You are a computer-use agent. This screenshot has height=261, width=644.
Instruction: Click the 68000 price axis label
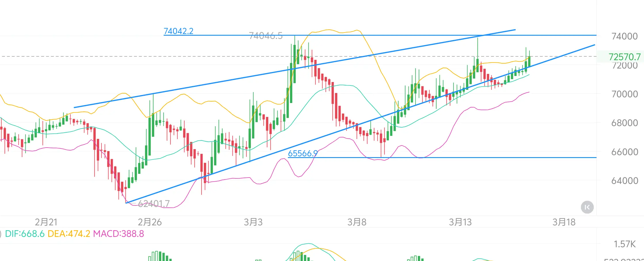pos(624,123)
